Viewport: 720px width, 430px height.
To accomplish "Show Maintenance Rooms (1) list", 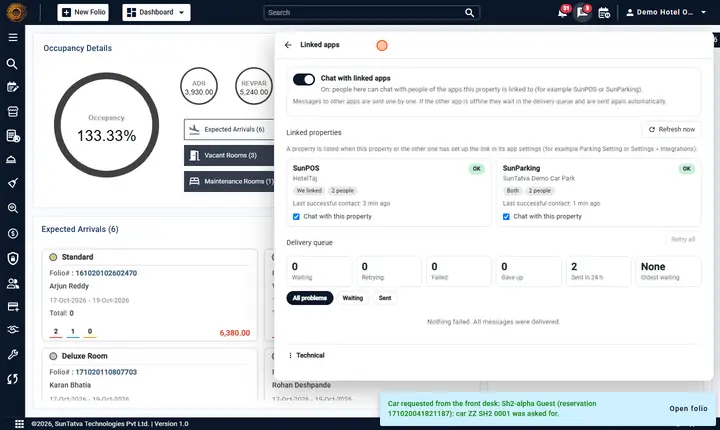I will pos(229,181).
